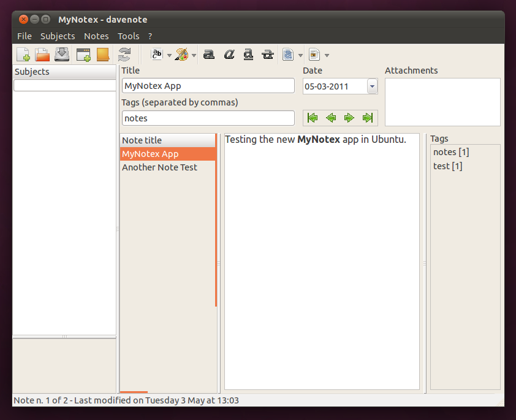
Task: Click the status bar note information
Action: [126, 400]
